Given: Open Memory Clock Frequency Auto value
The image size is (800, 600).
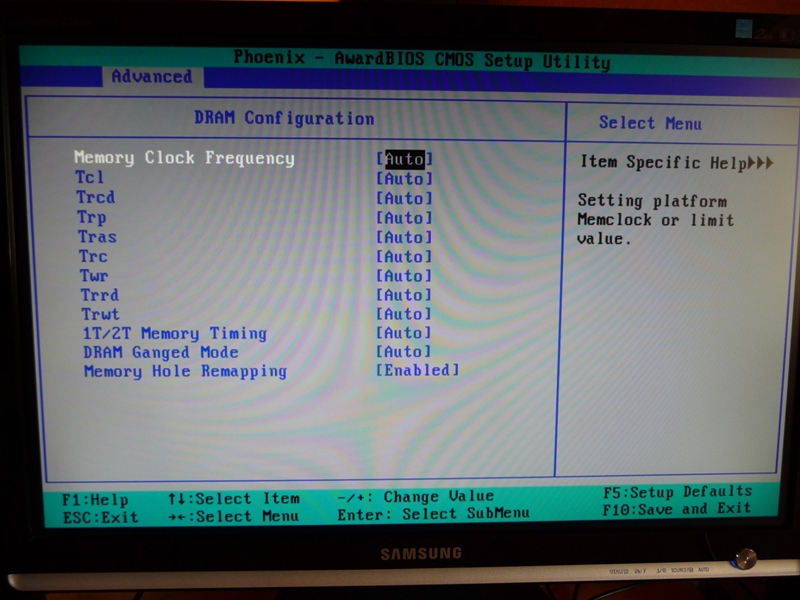Looking at the screenshot, I should pos(404,159).
